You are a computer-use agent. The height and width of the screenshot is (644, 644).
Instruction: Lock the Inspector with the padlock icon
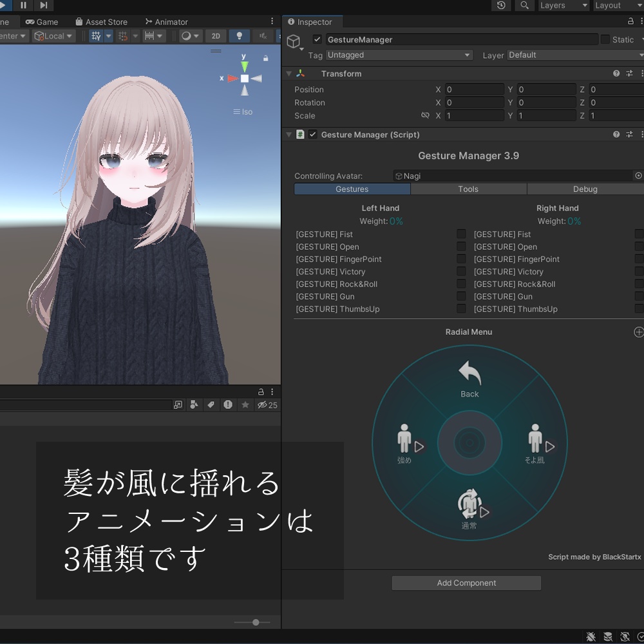tap(630, 21)
